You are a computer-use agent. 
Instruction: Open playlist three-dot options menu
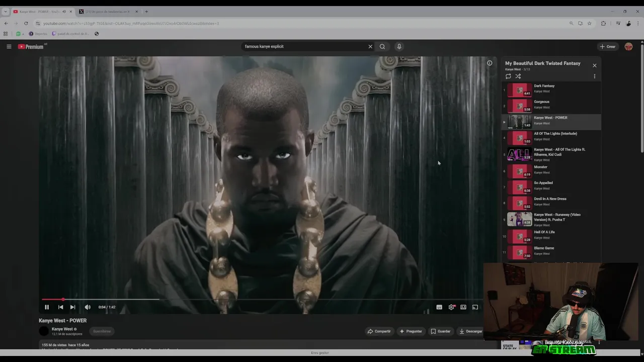(x=594, y=76)
